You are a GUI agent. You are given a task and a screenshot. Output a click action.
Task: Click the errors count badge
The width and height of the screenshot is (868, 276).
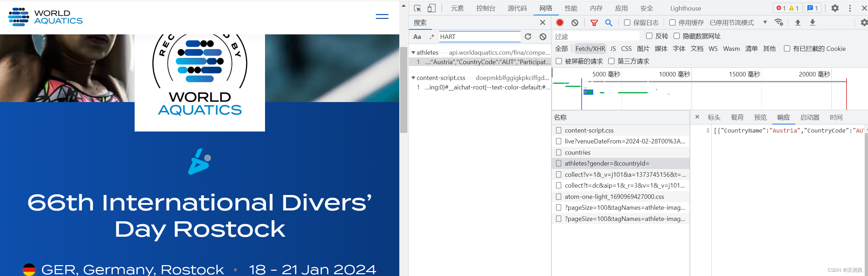tap(781, 8)
